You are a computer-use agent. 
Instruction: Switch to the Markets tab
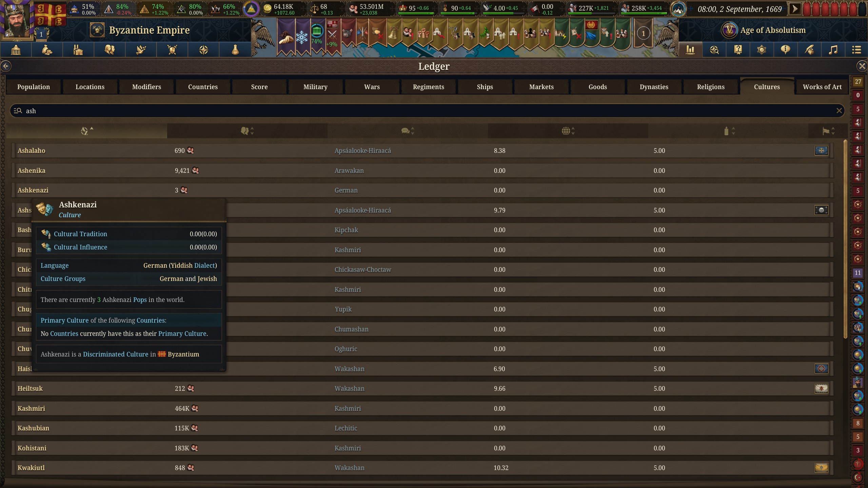541,87
